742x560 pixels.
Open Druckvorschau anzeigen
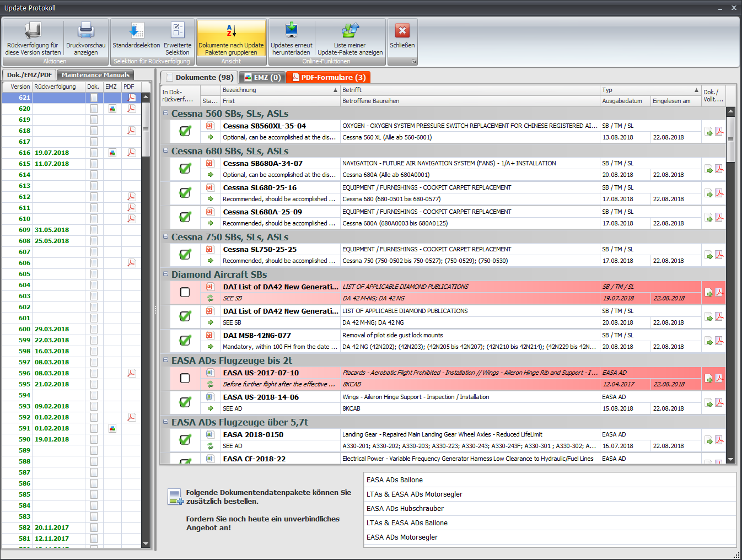coord(86,39)
